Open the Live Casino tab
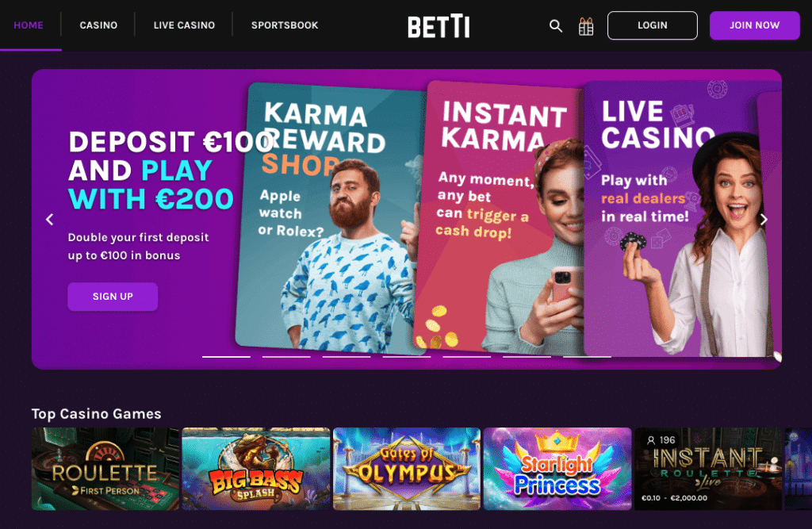The height and width of the screenshot is (529, 812). (x=184, y=25)
